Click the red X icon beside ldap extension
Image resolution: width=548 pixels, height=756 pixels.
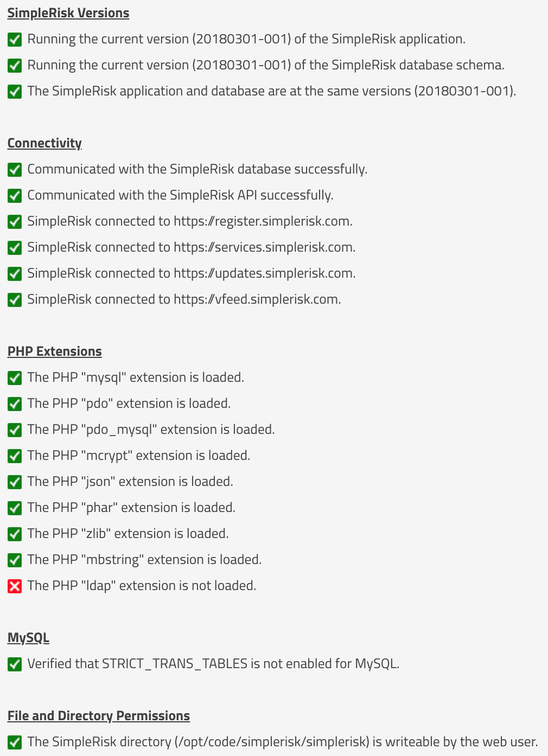coord(15,586)
